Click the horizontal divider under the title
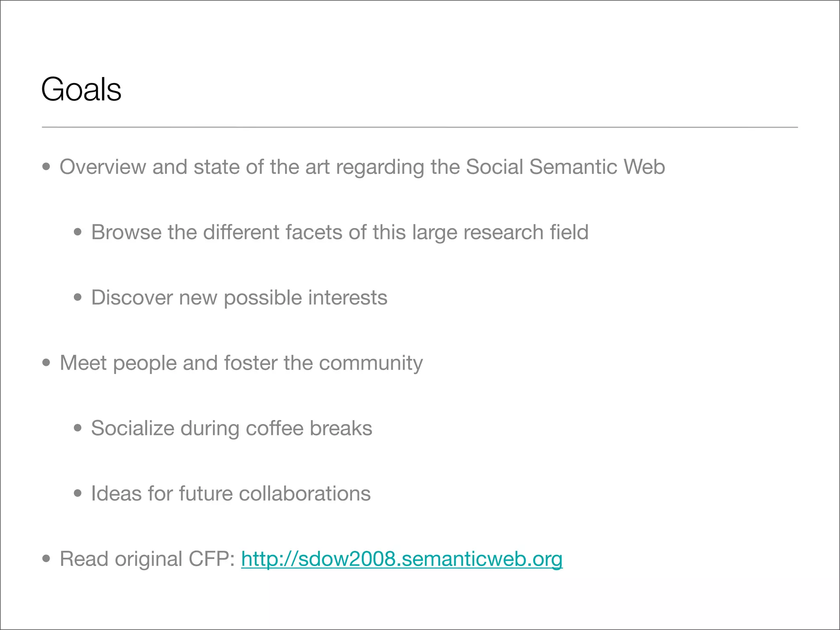840x630 pixels. coord(420,128)
